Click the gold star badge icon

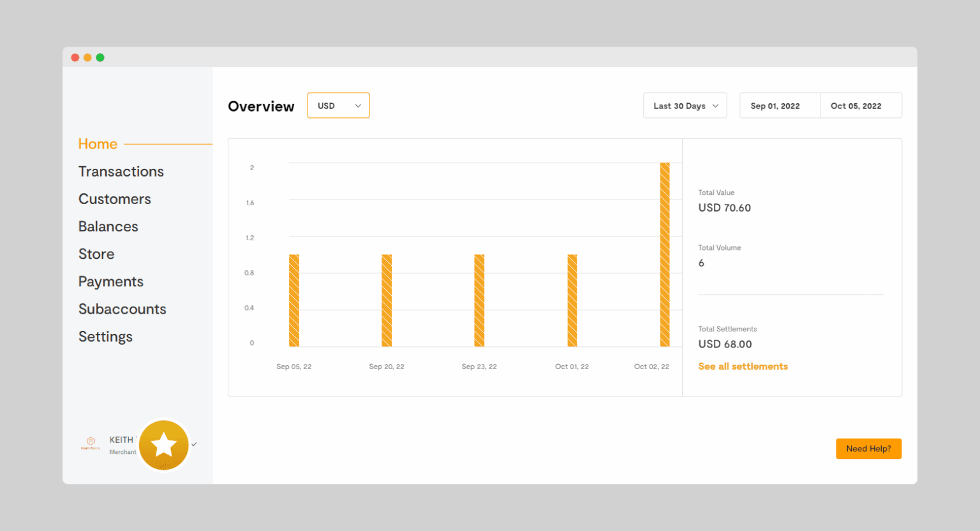pos(164,445)
